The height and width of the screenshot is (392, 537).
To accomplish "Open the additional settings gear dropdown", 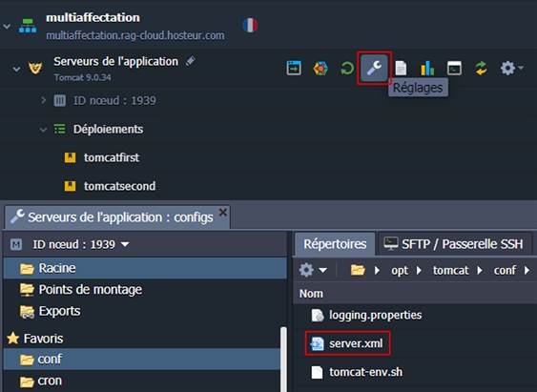I will [x=511, y=68].
